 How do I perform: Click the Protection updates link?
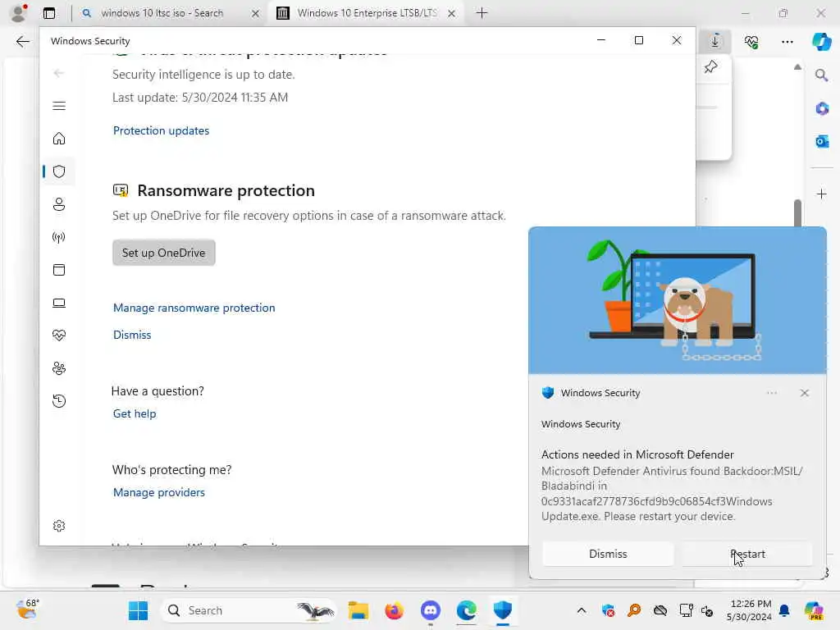tap(161, 130)
